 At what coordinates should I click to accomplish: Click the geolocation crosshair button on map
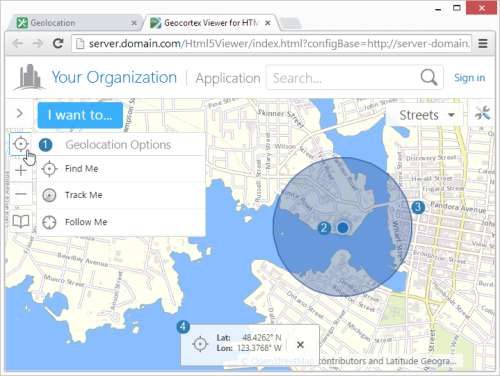20,144
